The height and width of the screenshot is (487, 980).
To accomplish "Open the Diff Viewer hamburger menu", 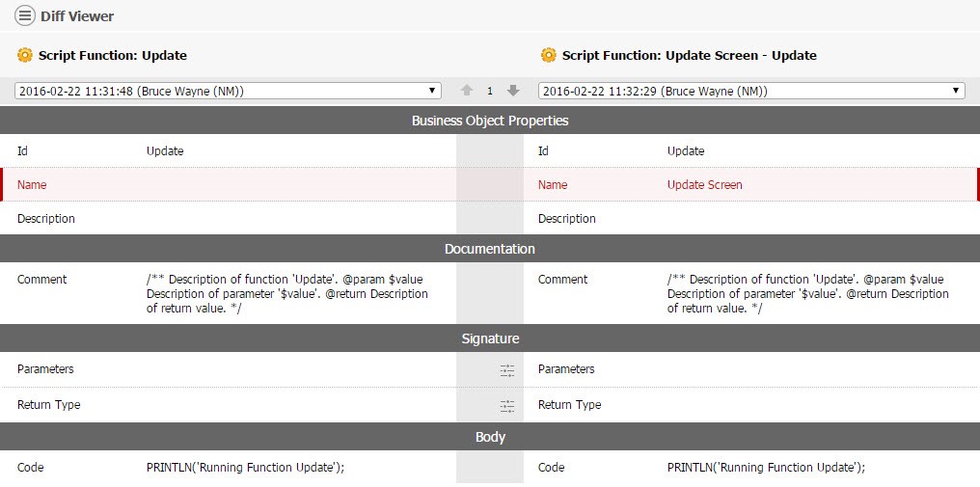I will point(25,16).
